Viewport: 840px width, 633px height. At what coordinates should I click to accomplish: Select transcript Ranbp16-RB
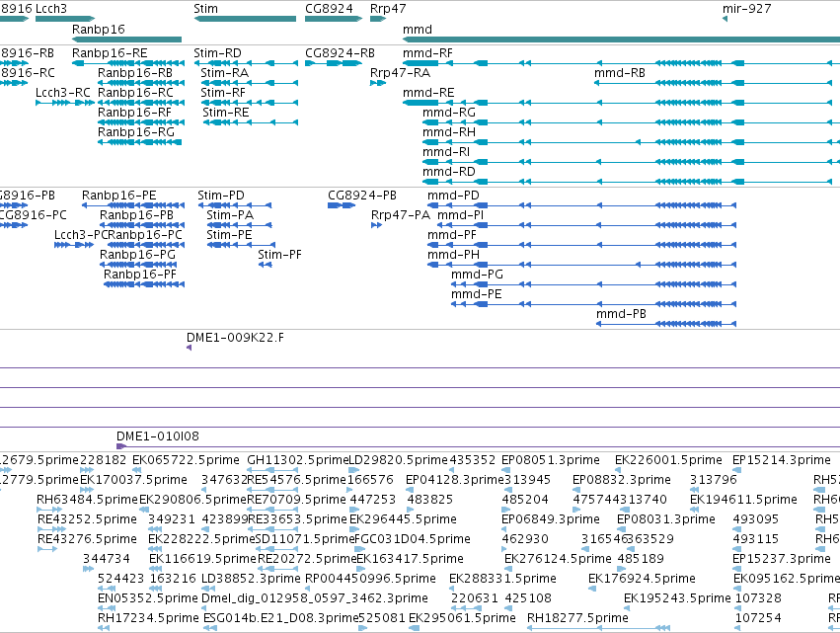(135, 73)
